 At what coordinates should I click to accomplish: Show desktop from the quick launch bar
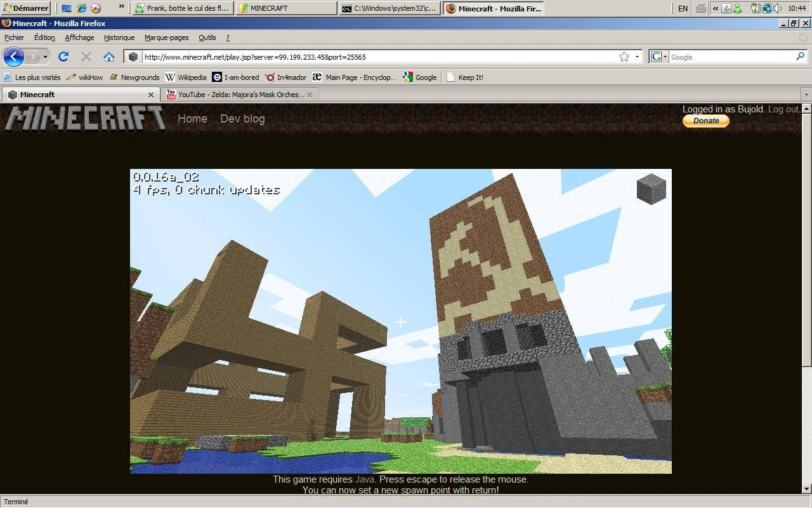click(67, 8)
